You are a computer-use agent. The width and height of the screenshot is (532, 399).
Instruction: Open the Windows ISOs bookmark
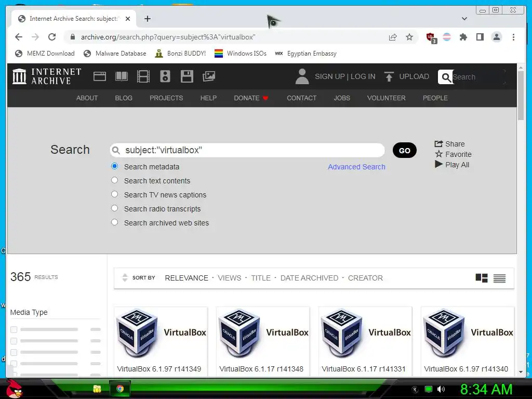click(x=241, y=54)
